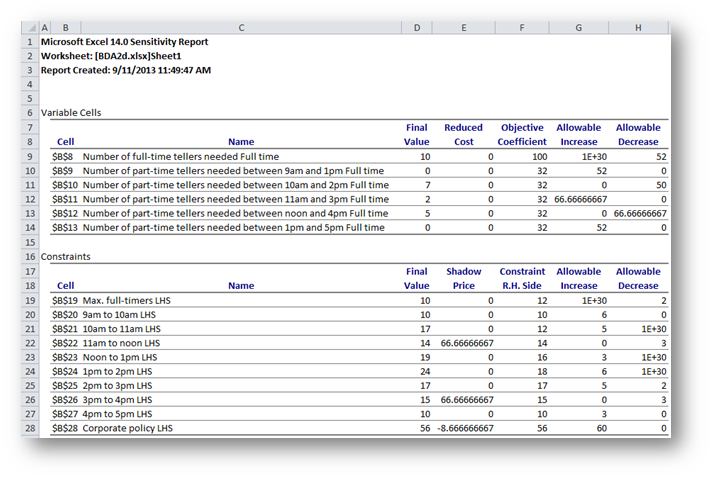Viewport: 713px width, 480px height.
Task: Click the part-time tellers 11am and 3pm name
Action: (x=236, y=199)
